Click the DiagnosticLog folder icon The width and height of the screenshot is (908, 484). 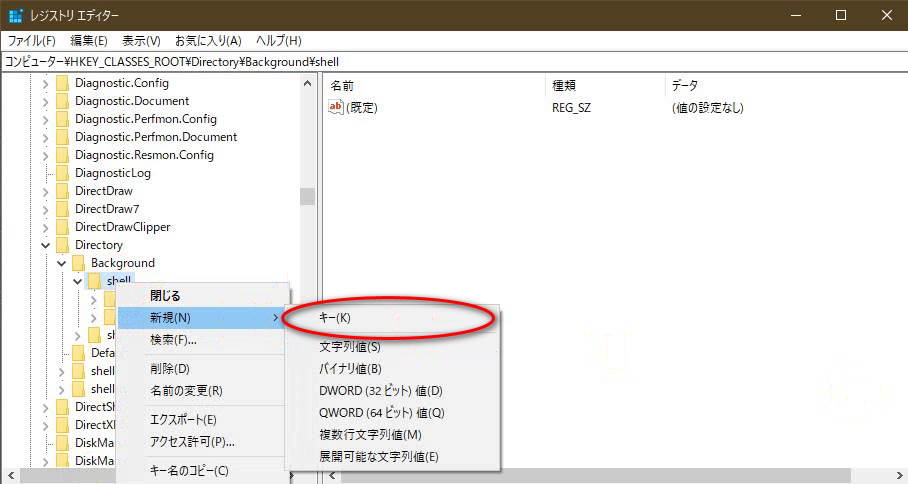click(63, 173)
